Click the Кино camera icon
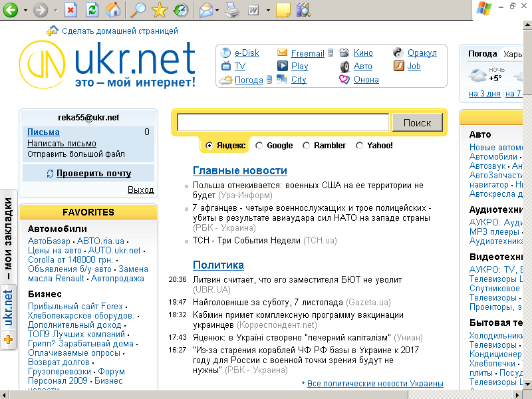The height and width of the screenshot is (399, 532). (344, 53)
